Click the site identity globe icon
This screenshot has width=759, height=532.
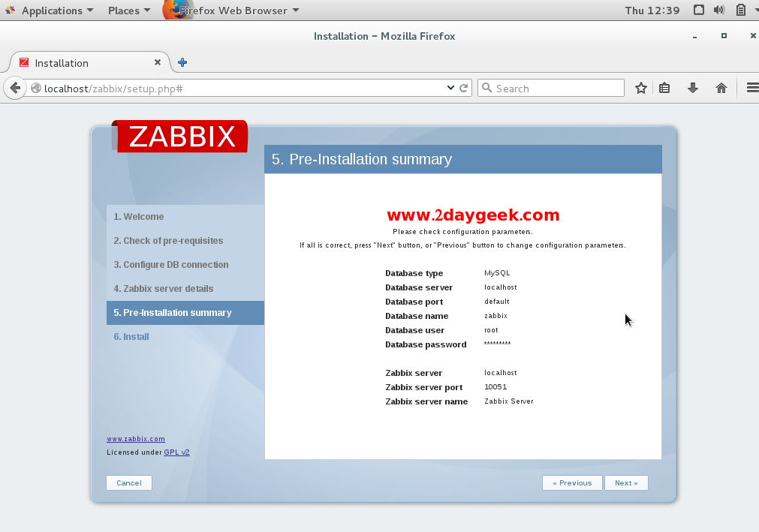coord(36,88)
